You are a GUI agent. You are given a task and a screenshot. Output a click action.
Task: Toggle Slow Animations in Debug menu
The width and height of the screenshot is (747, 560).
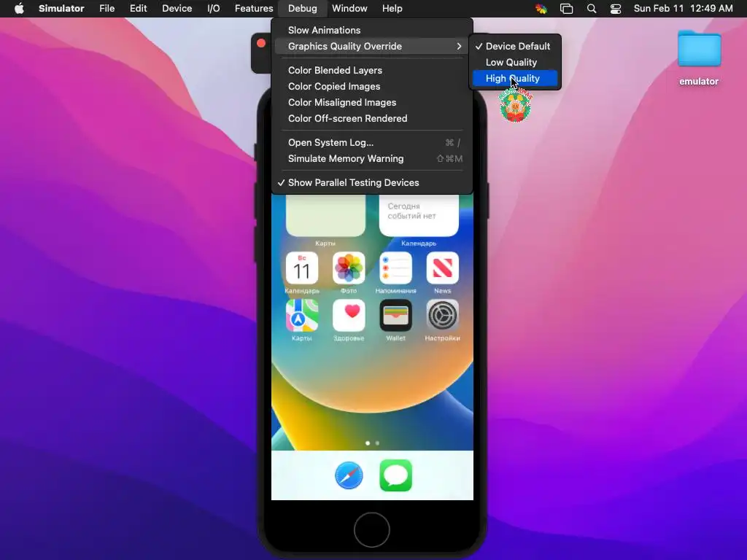tap(371, 30)
